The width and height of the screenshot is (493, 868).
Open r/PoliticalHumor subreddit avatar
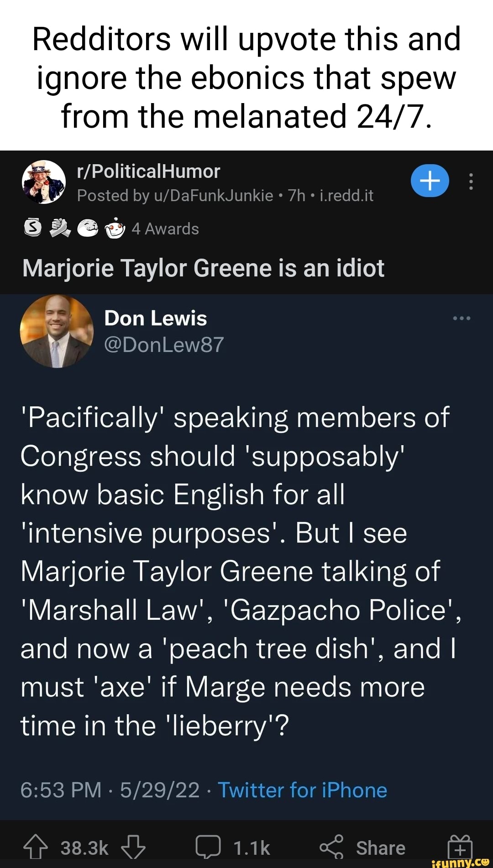point(44,182)
